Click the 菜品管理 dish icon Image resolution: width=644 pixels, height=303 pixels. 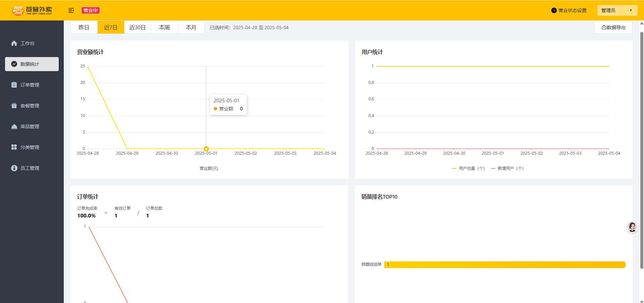click(14, 127)
